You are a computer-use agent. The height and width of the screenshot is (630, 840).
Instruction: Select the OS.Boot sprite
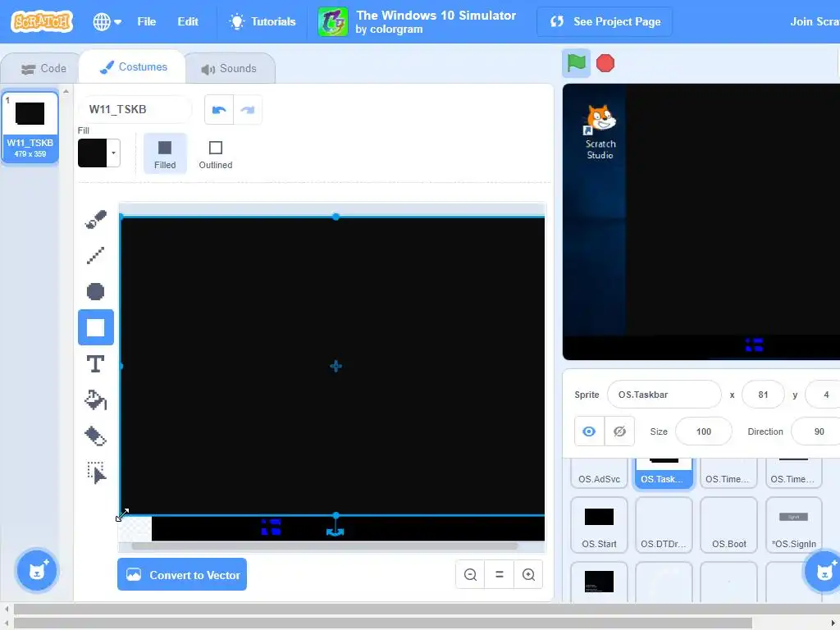coord(728,525)
